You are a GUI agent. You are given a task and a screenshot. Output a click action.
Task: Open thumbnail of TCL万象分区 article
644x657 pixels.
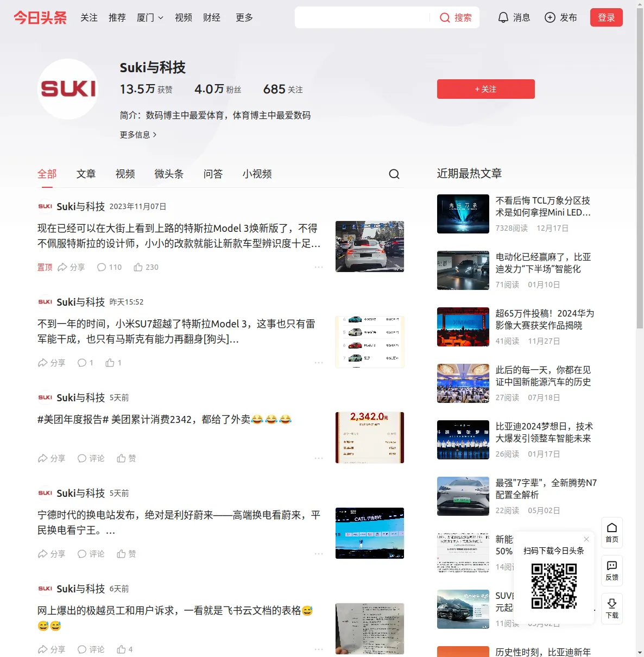tap(463, 214)
